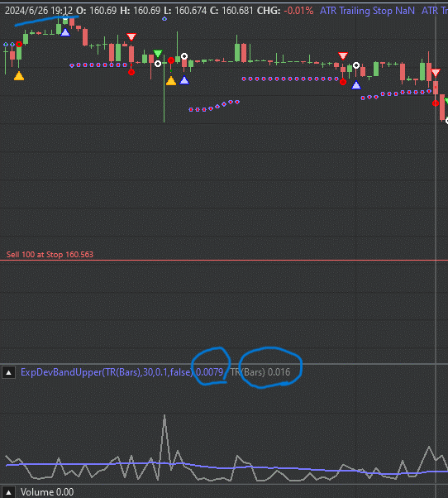
Task: Click red down-triangle marker on the crosshair line
Action: pyautogui.click(x=436, y=73)
